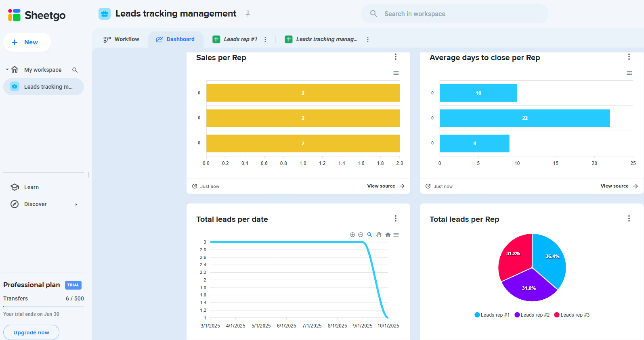Open Total leads per Rep card options

click(x=629, y=219)
